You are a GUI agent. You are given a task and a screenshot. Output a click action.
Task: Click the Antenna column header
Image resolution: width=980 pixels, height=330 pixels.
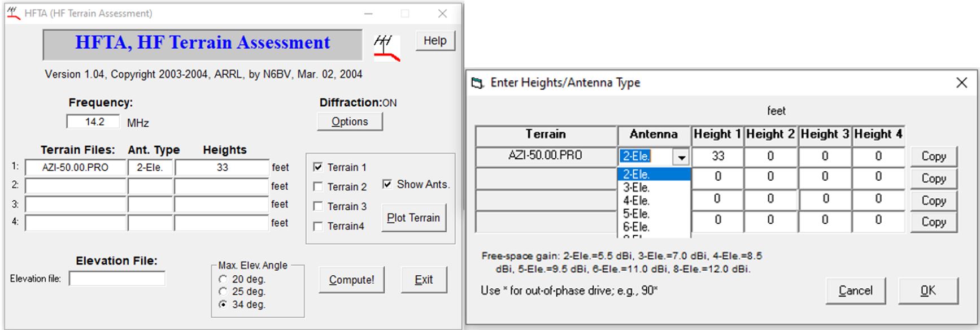coord(654,134)
